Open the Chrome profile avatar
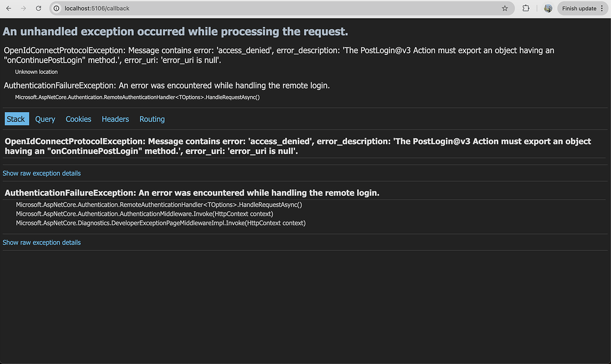611x364 pixels. point(548,8)
